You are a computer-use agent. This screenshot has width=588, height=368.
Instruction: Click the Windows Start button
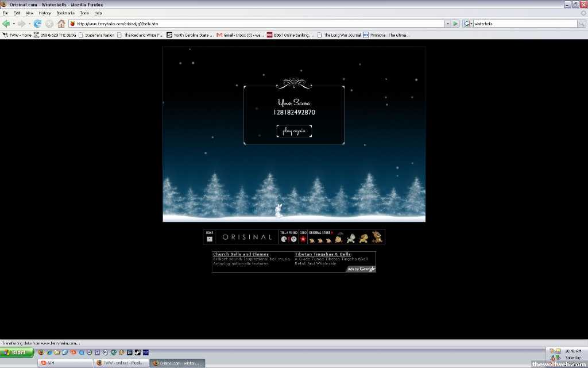[x=17, y=352]
